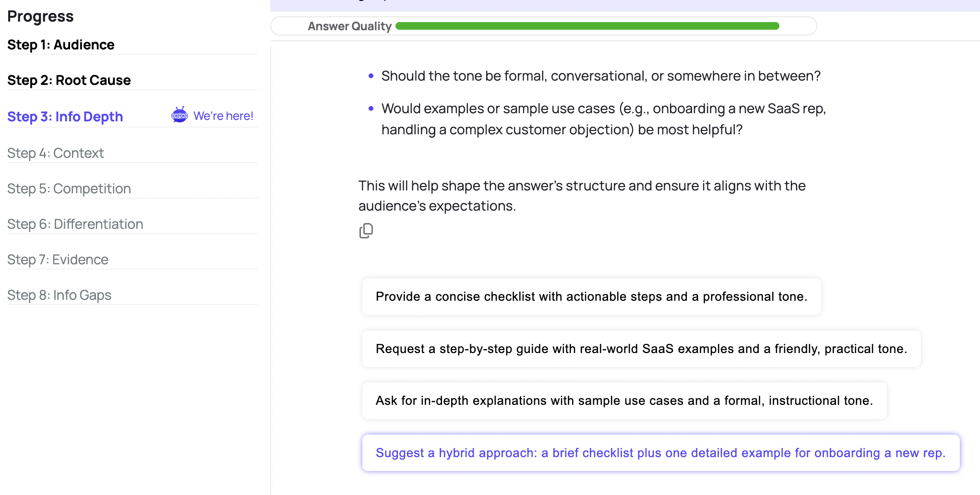Open Step 7: Evidence
Image resolution: width=980 pixels, height=495 pixels.
[x=58, y=259]
